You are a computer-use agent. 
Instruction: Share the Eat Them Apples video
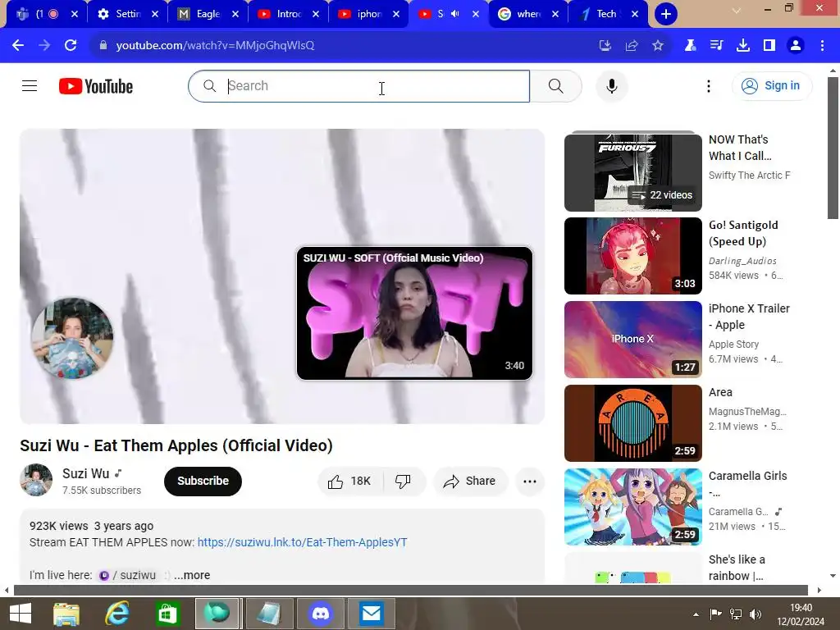[469, 481]
